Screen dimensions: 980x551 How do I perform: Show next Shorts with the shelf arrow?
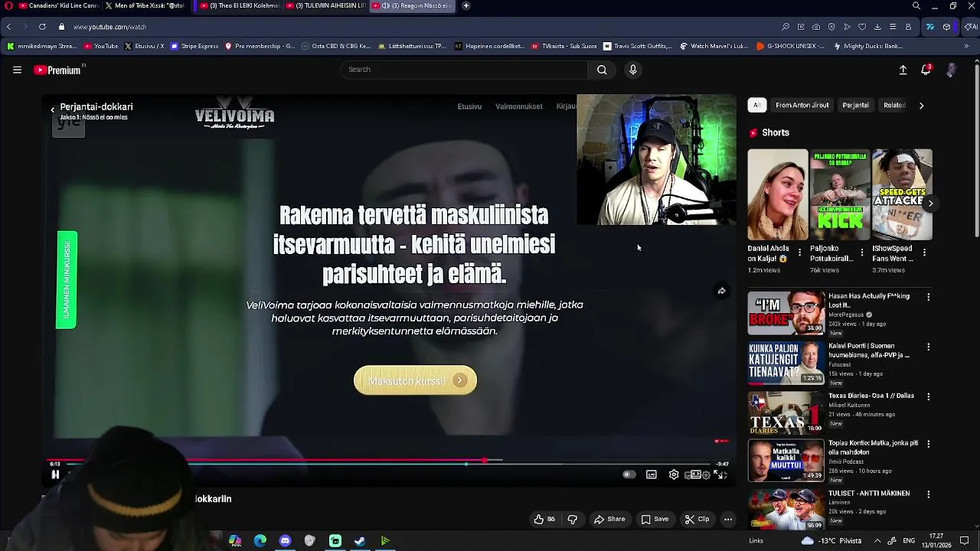tap(930, 203)
